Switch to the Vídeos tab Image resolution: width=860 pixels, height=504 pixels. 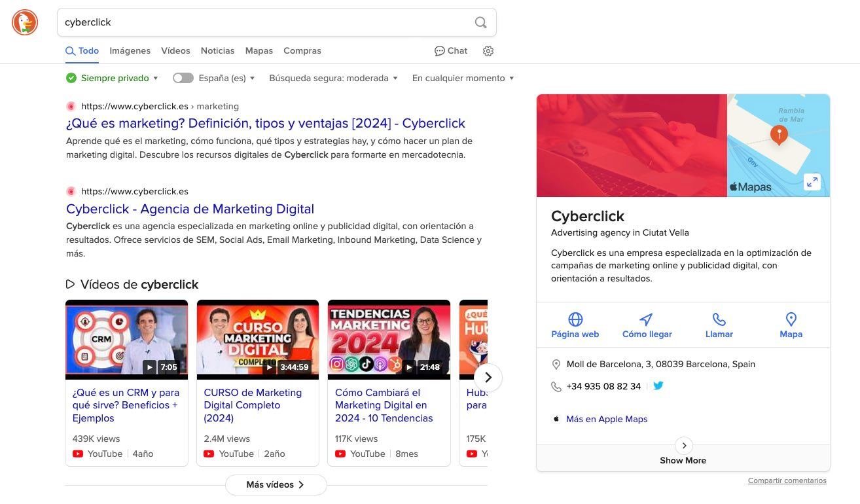tap(175, 51)
